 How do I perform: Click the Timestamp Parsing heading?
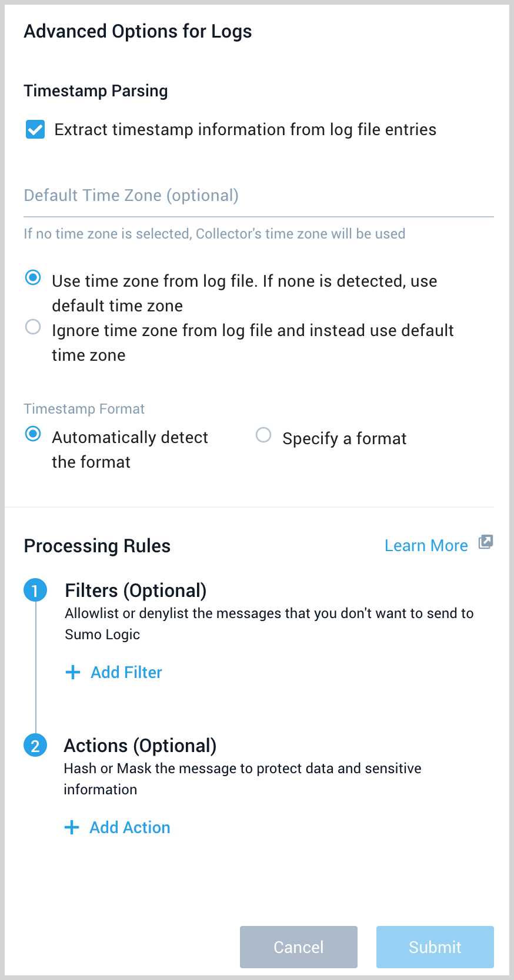tap(96, 90)
